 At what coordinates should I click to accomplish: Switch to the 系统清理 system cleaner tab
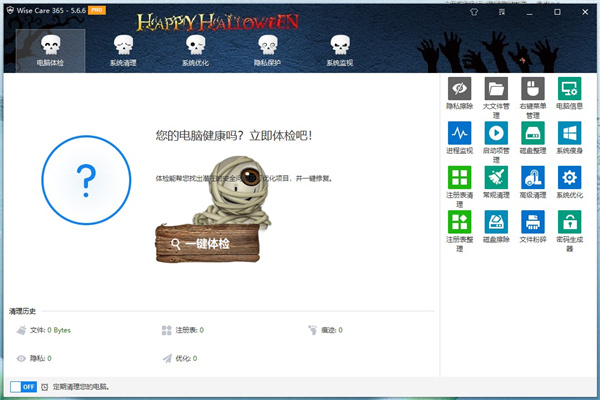coord(123,51)
